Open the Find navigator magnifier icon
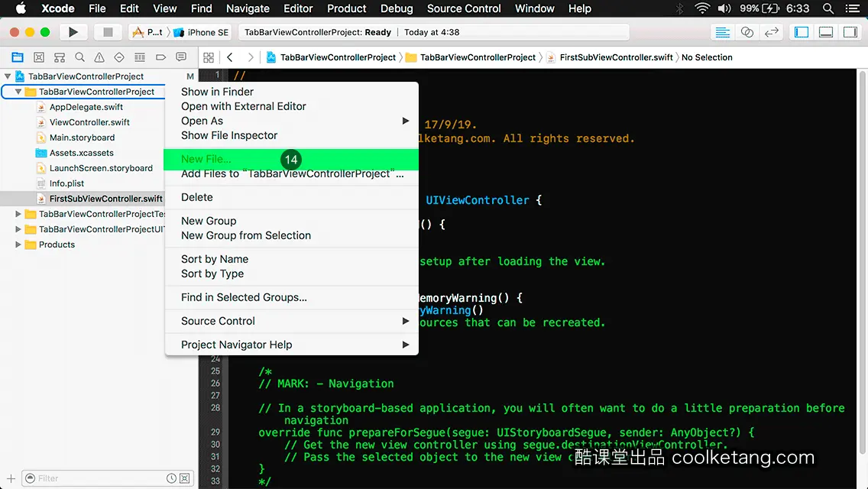Image resolution: width=868 pixels, height=489 pixels. pyautogui.click(x=79, y=57)
